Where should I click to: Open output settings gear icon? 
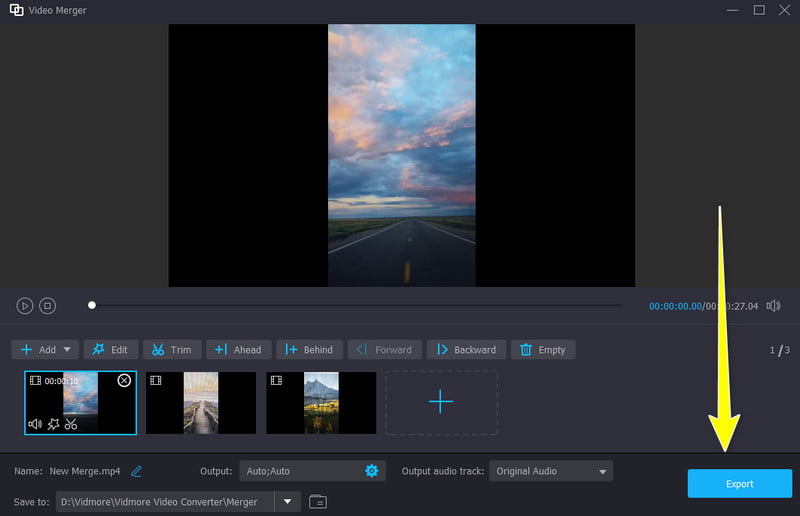[372, 471]
